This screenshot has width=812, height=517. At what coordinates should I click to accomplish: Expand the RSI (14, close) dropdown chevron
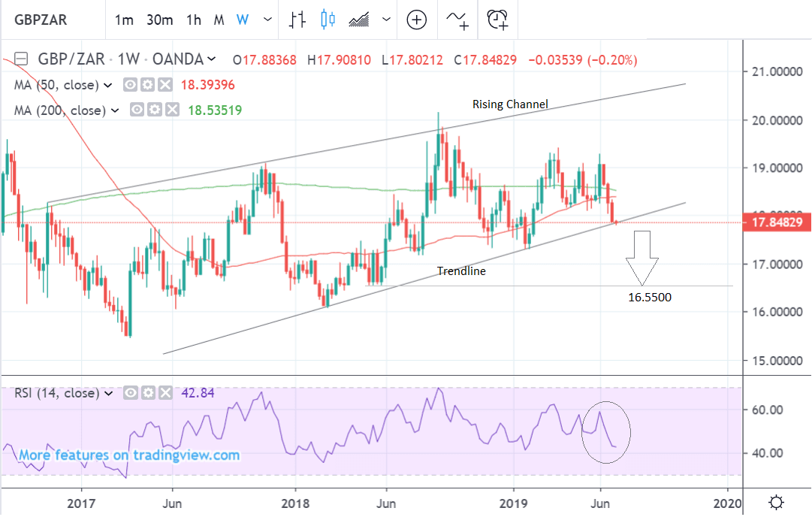[x=110, y=393]
